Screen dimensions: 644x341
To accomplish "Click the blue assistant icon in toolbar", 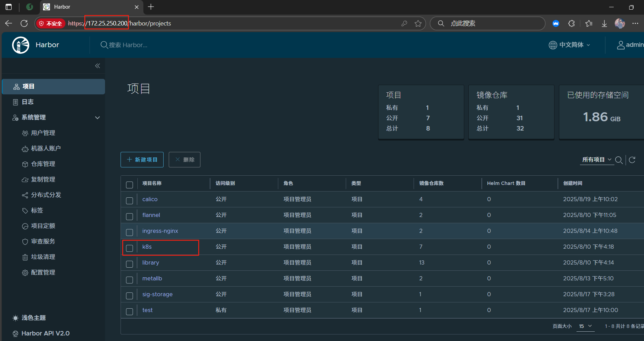I will (x=556, y=23).
